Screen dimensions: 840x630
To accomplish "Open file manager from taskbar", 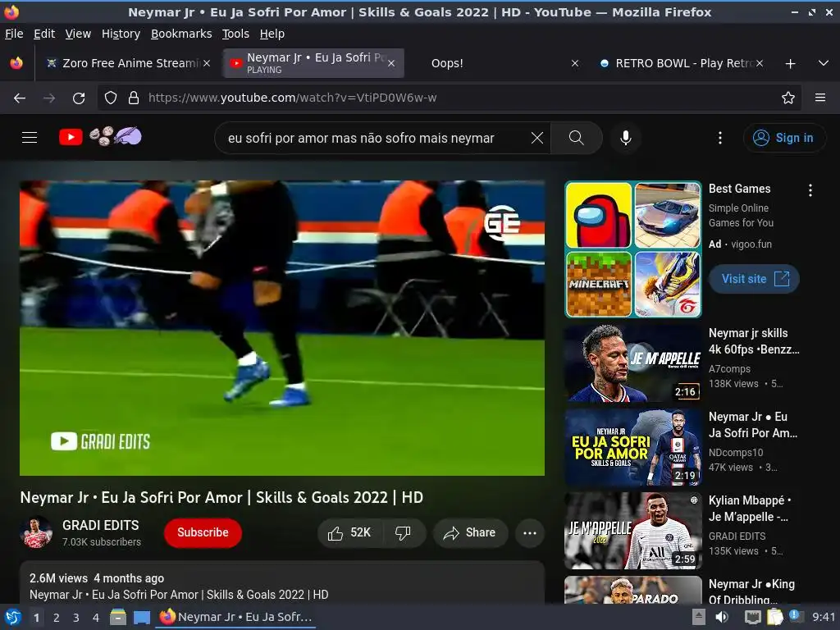I will tap(118, 617).
